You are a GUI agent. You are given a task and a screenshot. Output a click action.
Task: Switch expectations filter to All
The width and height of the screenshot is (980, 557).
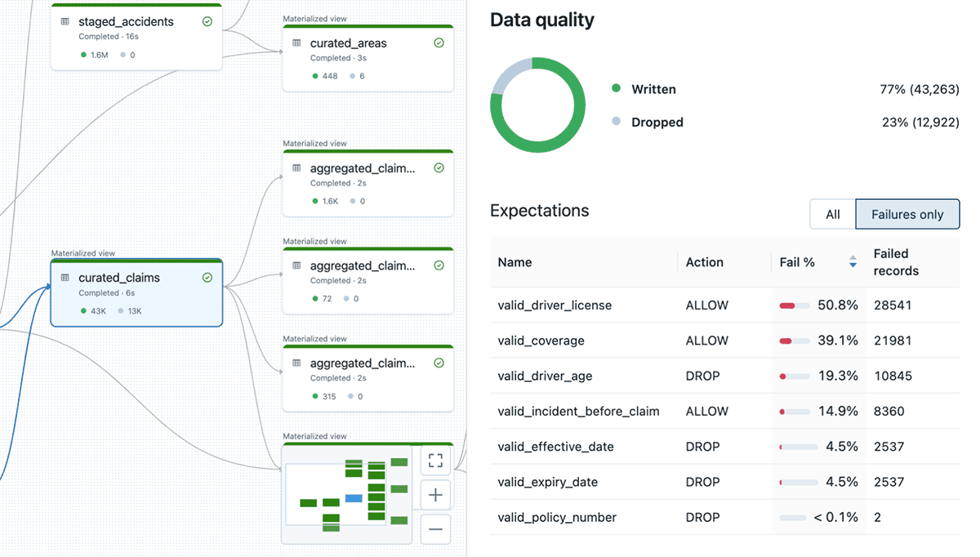pos(832,214)
